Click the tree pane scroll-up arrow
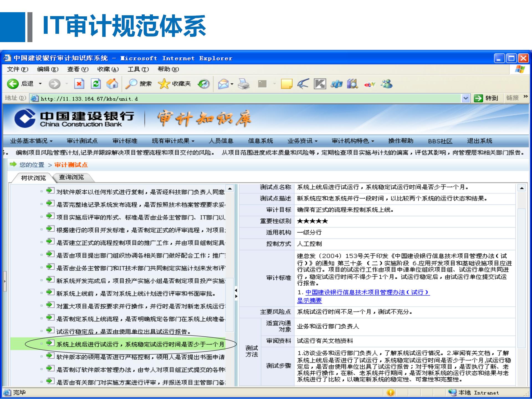 point(230,189)
